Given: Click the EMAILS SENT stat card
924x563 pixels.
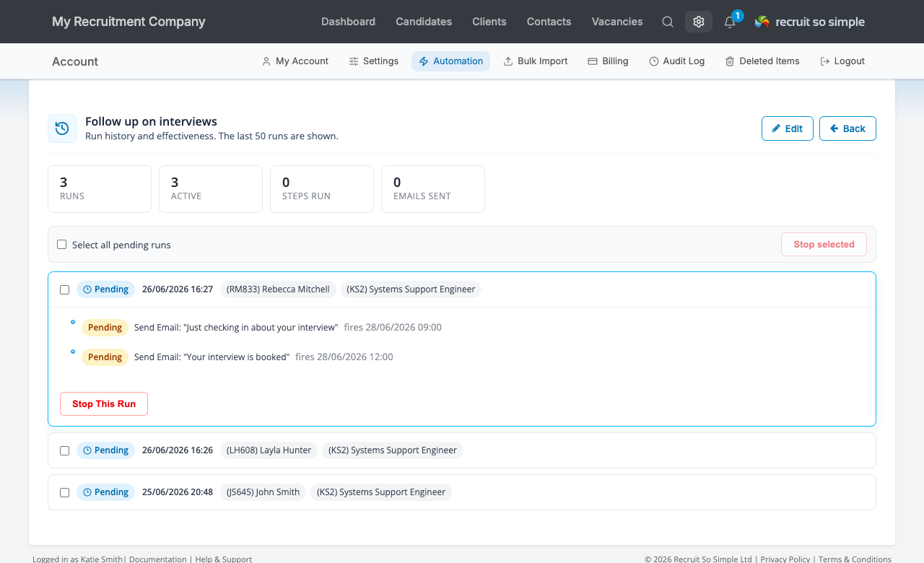Looking at the screenshot, I should tap(433, 189).
